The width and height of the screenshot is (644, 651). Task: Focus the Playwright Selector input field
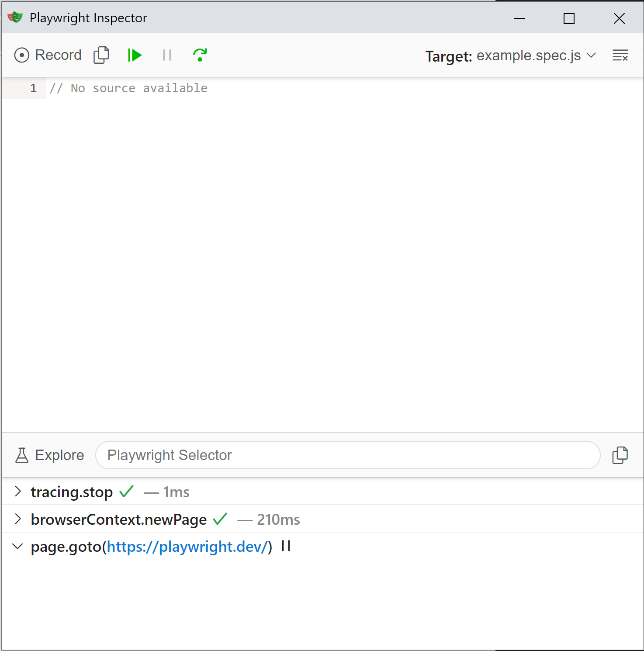click(x=348, y=455)
